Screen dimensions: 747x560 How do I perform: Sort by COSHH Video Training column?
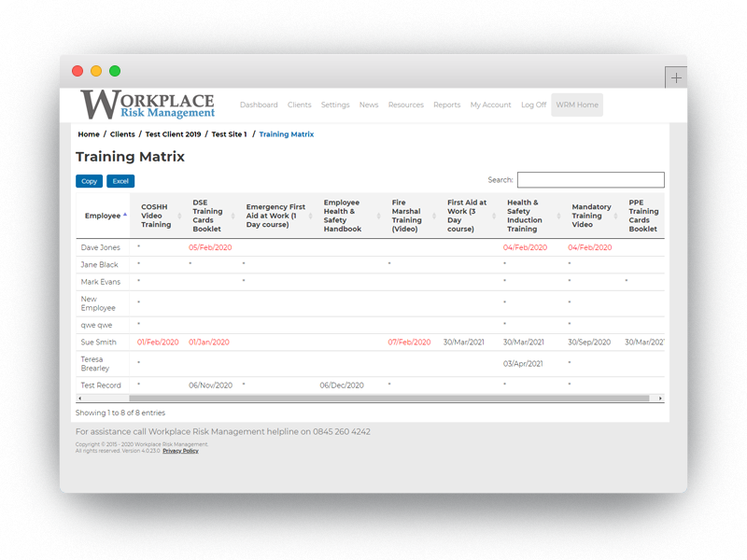[x=156, y=216]
